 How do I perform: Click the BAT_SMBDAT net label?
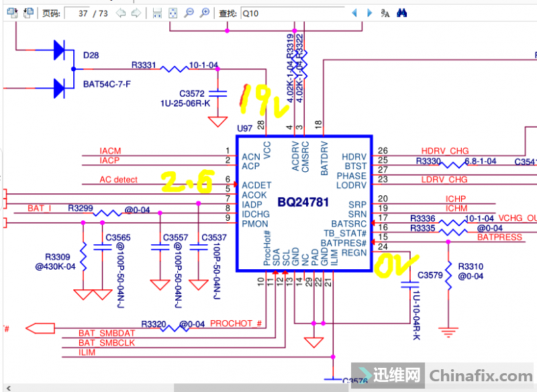point(107,333)
